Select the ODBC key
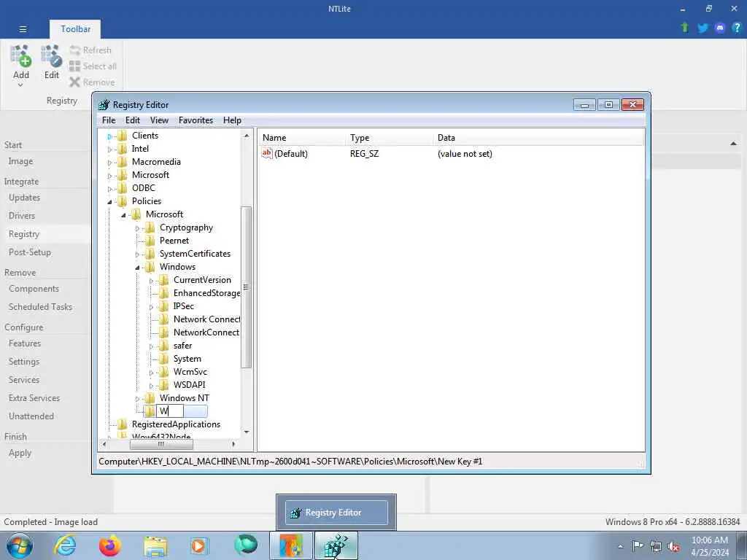This screenshot has width=747, height=560. click(x=144, y=187)
